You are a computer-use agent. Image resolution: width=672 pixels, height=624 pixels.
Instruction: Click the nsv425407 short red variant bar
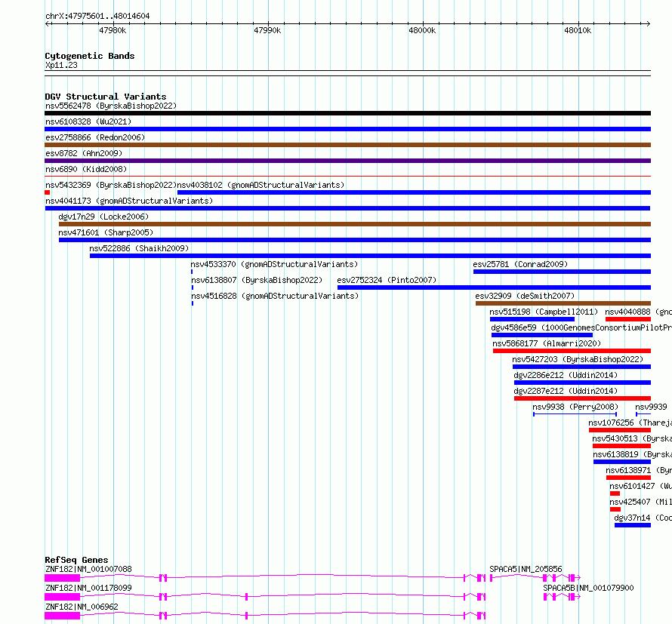[x=615, y=509]
